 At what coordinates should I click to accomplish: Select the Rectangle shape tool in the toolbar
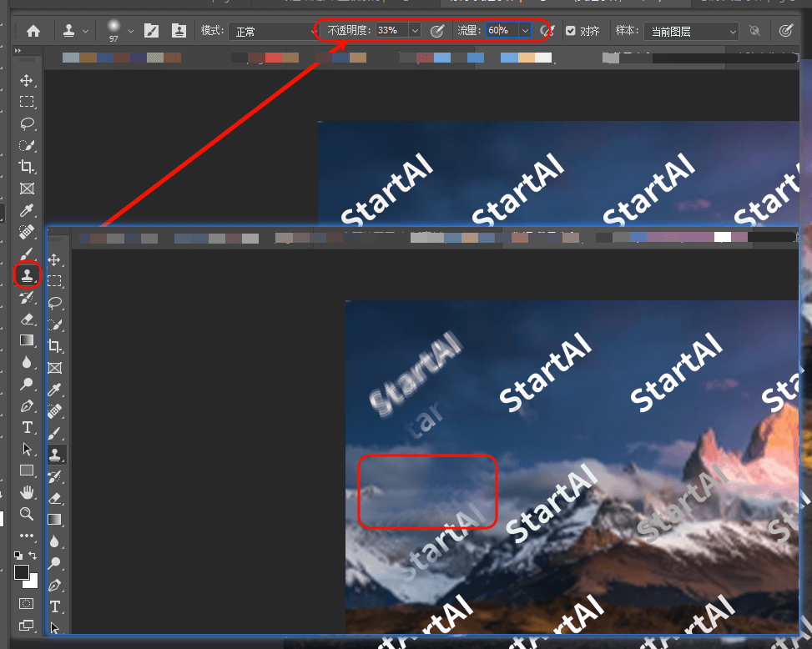[x=27, y=470]
